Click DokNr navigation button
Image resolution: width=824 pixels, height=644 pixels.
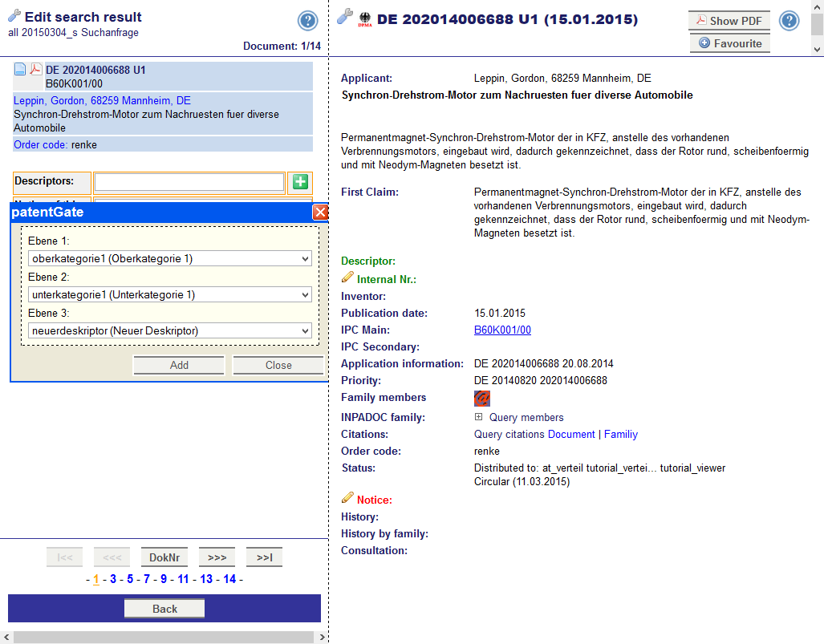point(164,557)
